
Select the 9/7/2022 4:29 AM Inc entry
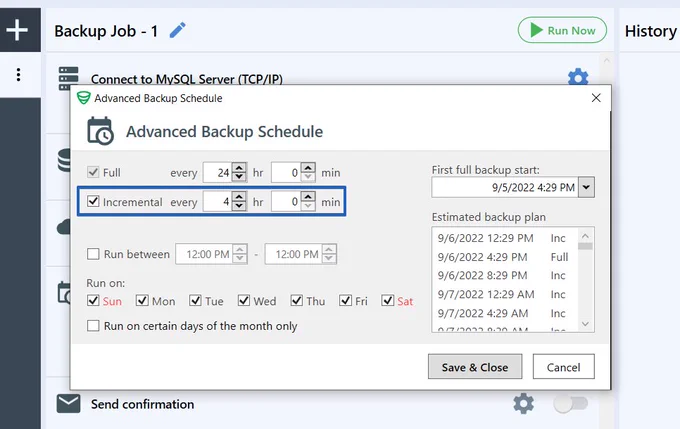point(505,313)
